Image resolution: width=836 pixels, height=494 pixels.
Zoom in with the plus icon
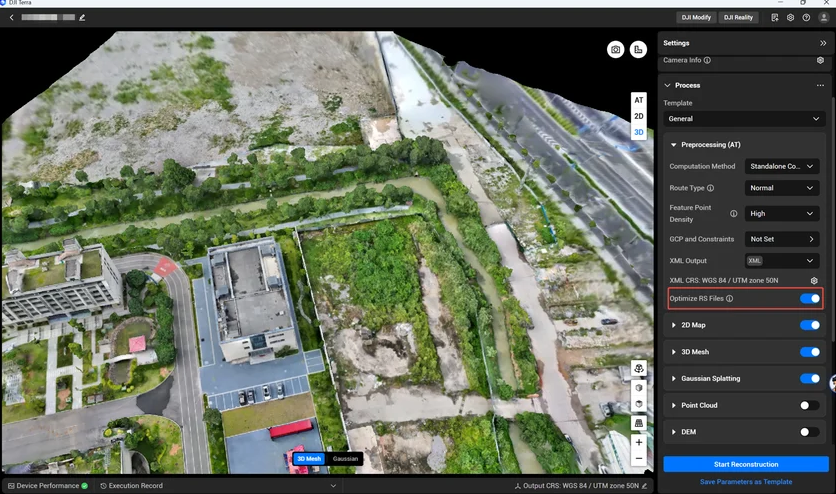[x=639, y=442]
